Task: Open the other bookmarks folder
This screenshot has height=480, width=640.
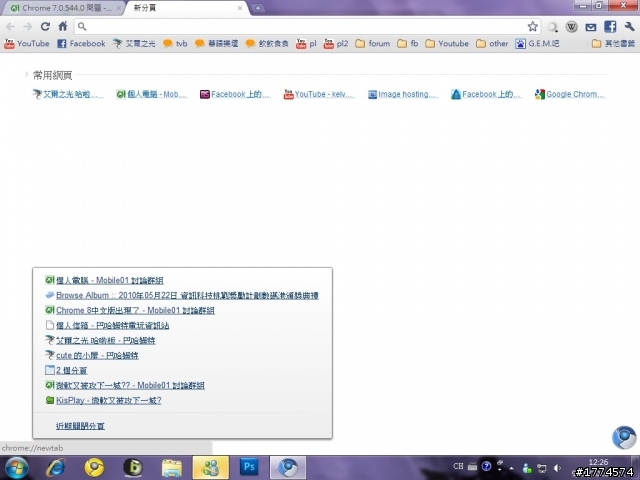Action: click(492, 43)
